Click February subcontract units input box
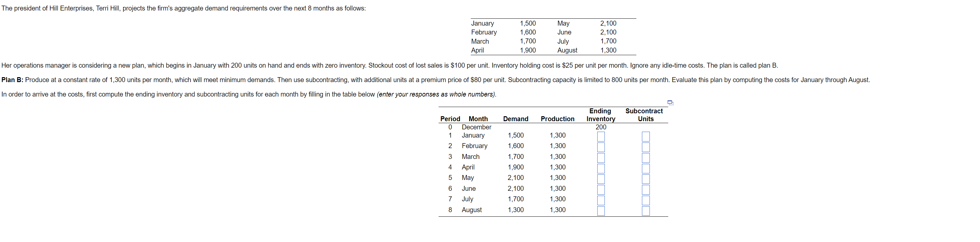 646,147
